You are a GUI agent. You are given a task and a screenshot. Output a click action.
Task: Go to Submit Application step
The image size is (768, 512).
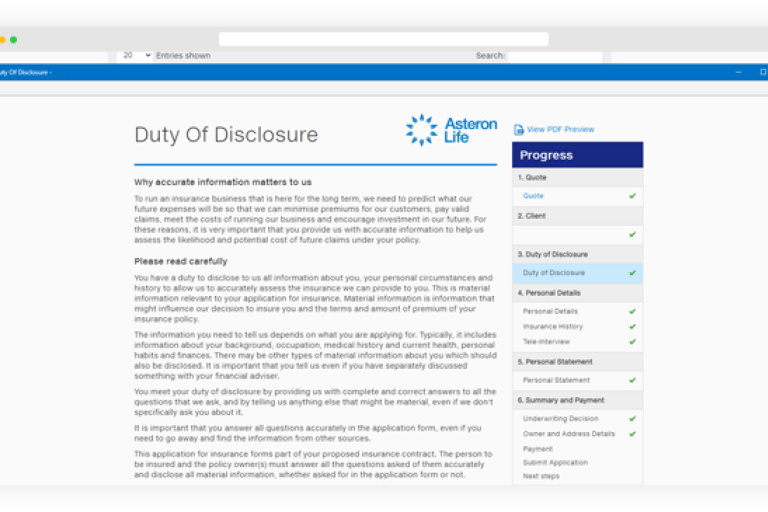(x=555, y=463)
